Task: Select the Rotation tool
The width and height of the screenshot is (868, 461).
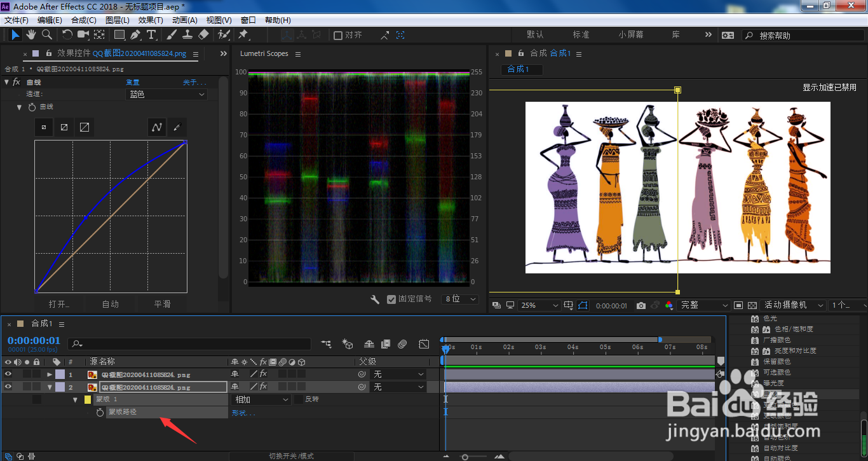Action: (67, 34)
